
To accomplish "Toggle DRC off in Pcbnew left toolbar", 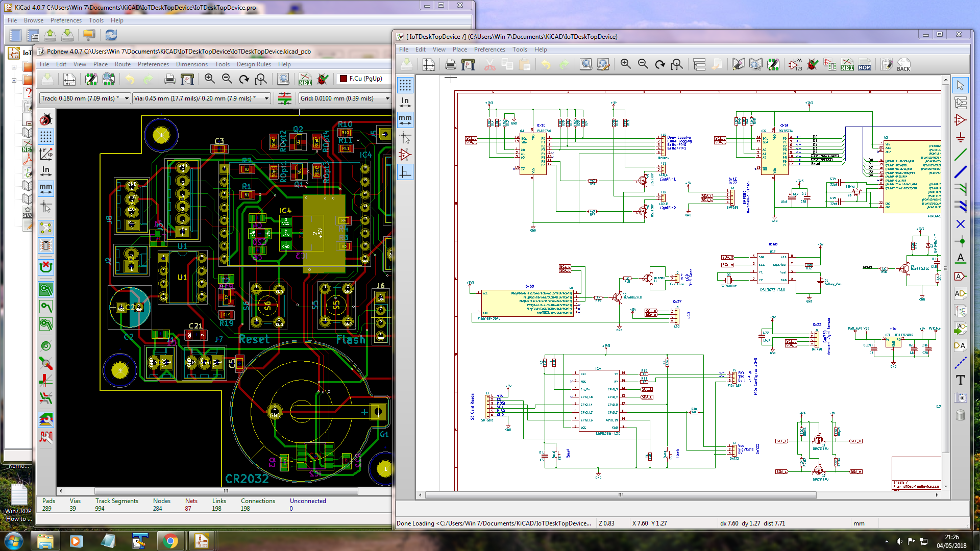I will coord(46,119).
